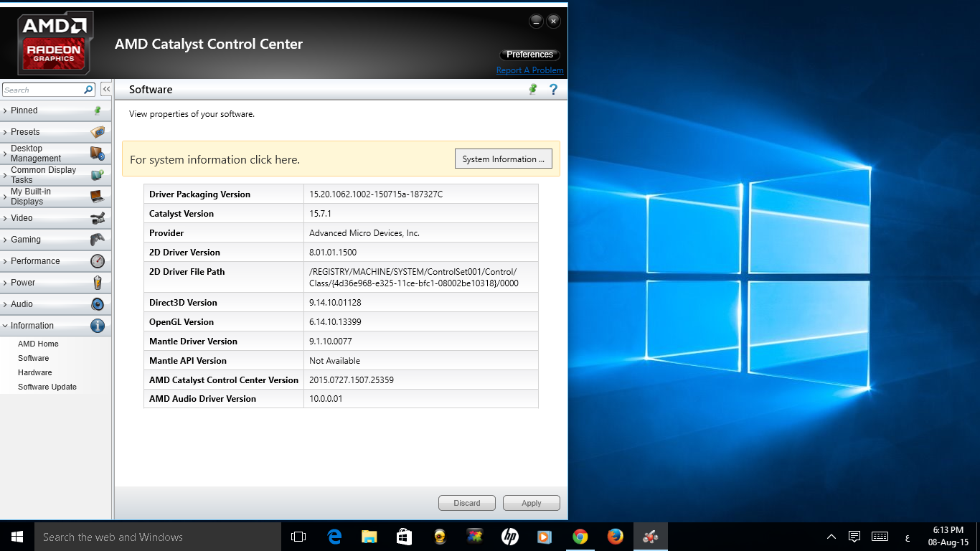Viewport: 980px width, 551px height.
Task: Click the Video camera icon
Action: click(x=98, y=218)
